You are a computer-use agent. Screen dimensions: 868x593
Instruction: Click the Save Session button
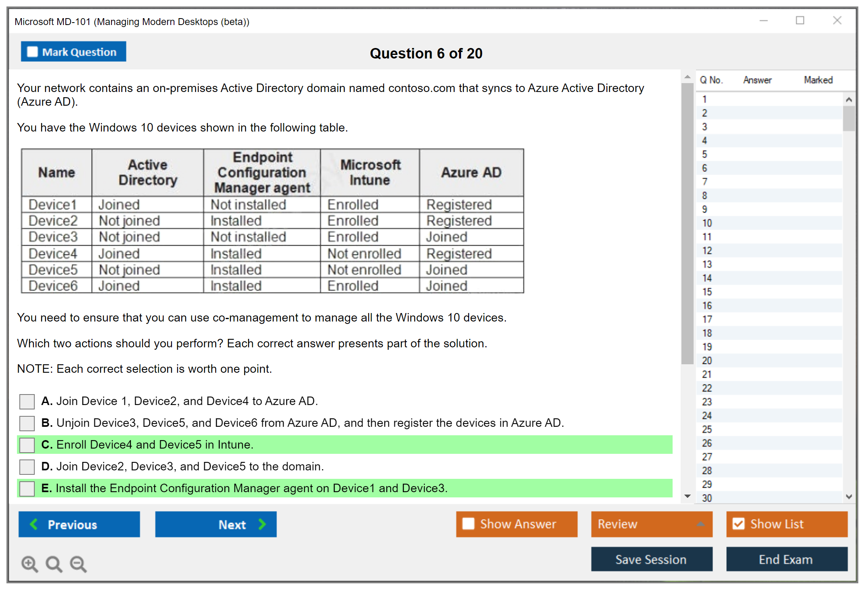[x=651, y=559]
